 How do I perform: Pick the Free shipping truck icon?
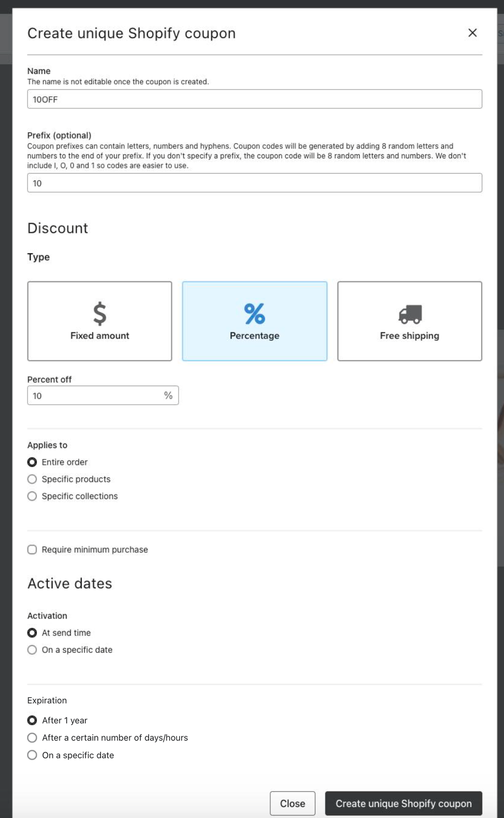point(410,314)
